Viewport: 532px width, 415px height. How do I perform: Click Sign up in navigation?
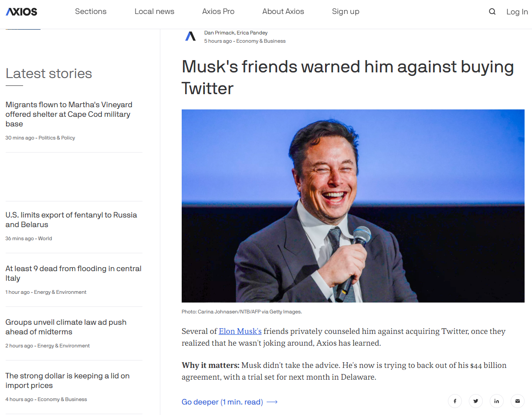(x=346, y=12)
